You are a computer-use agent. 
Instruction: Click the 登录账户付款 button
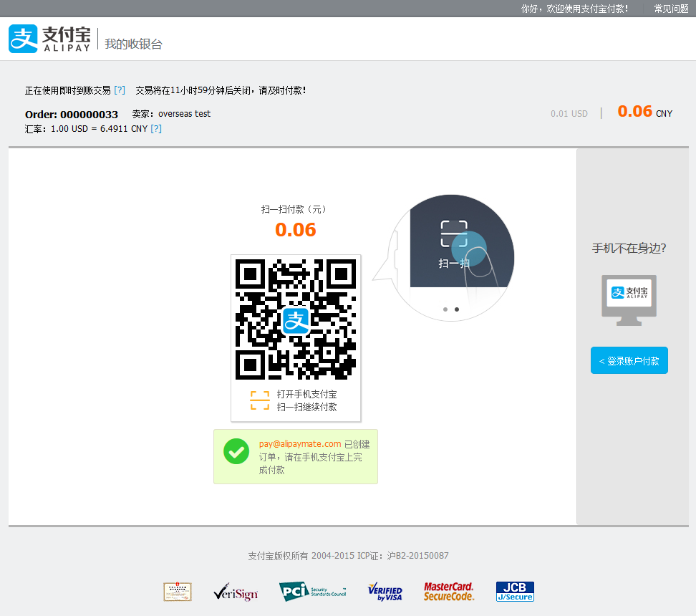(x=629, y=360)
